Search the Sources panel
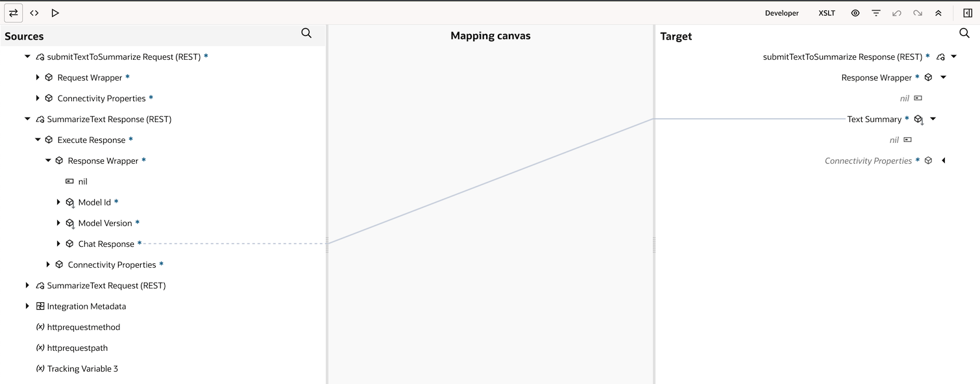980x384 pixels. [x=306, y=33]
